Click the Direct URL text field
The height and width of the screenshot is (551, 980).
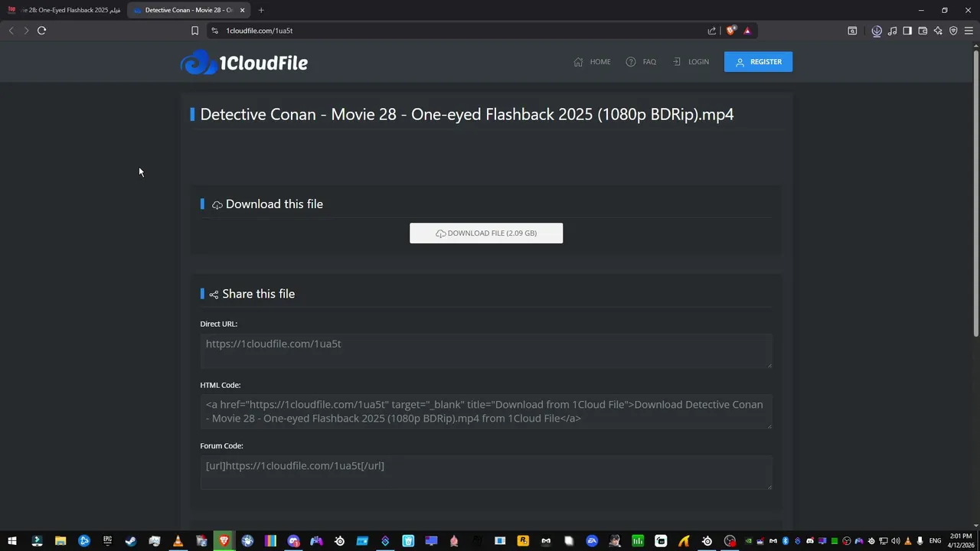pos(486,350)
